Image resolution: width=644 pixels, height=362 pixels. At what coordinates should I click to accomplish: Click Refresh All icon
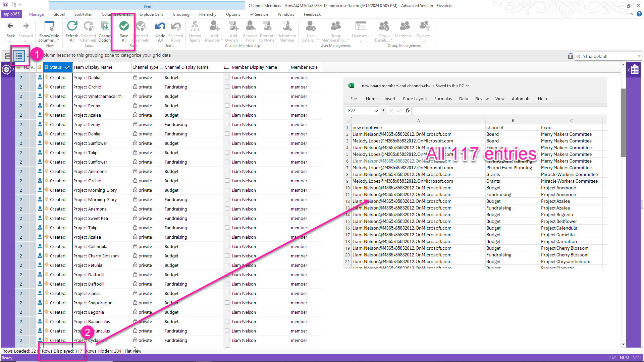coord(72,26)
